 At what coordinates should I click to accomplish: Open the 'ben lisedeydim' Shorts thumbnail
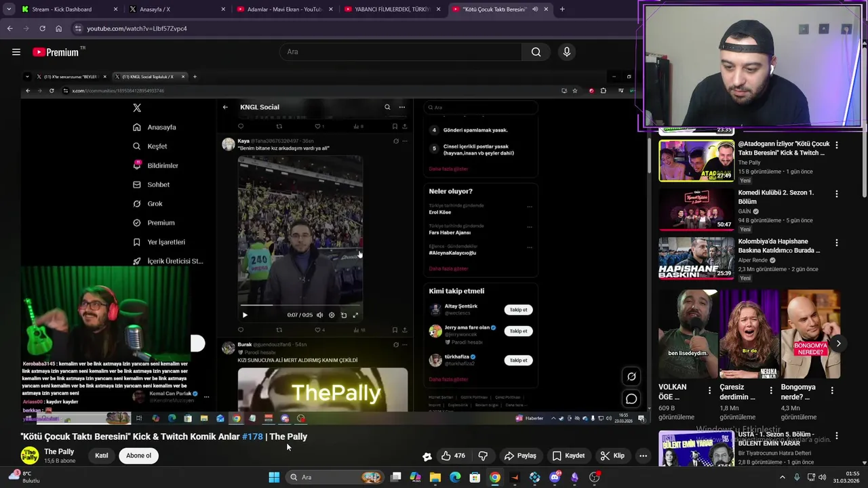coord(688,334)
